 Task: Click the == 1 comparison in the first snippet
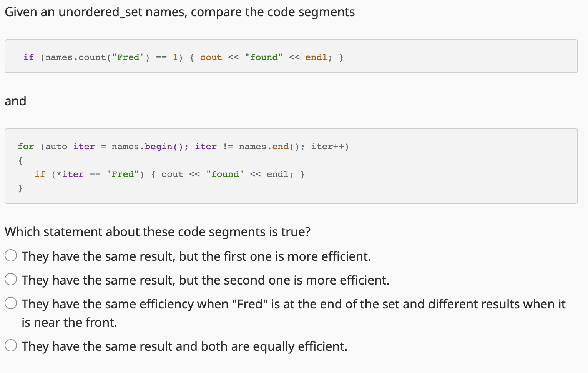coord(167,57)
